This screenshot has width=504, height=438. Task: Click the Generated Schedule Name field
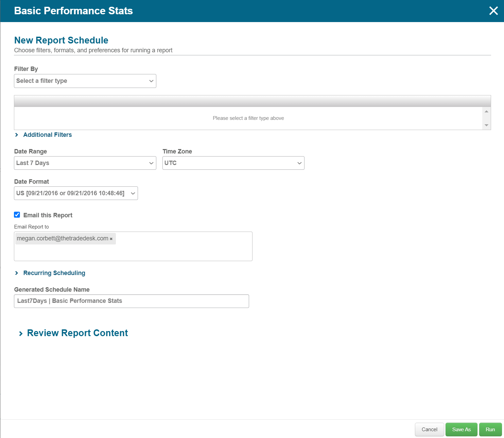click(x=131, y=301)
